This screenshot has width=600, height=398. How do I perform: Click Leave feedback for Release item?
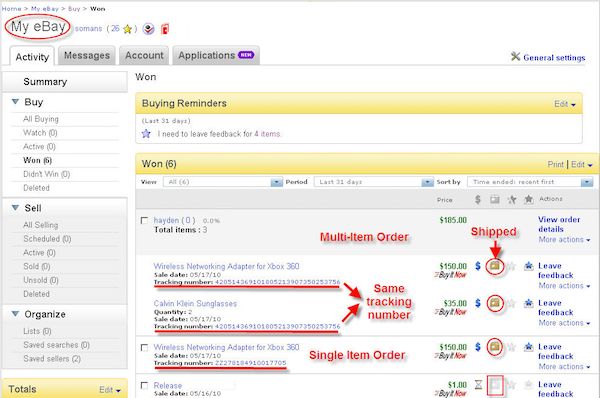point(556,389)
